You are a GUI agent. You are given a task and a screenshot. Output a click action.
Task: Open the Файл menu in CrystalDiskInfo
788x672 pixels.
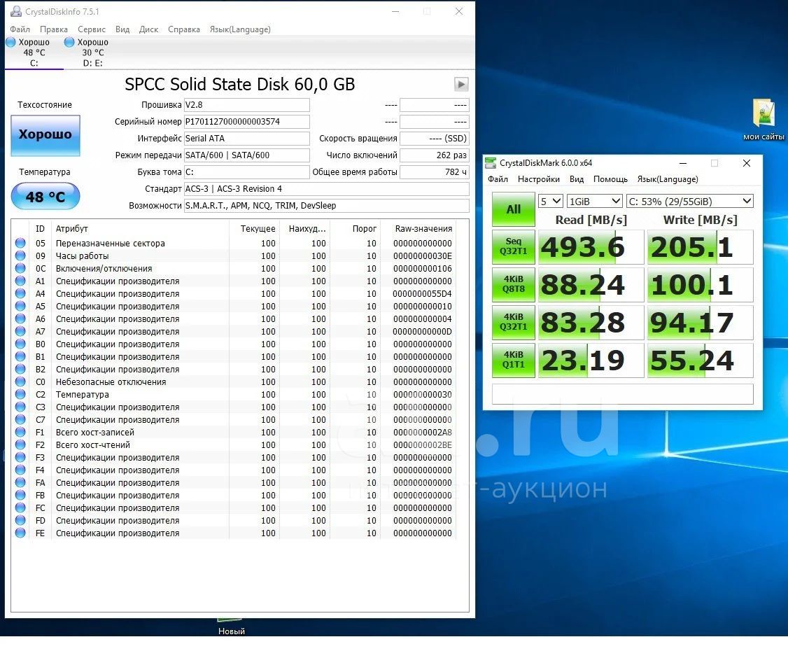20,29
